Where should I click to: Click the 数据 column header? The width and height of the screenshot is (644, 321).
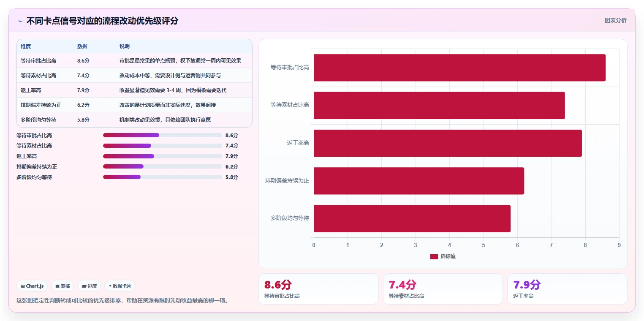(82, 46)
